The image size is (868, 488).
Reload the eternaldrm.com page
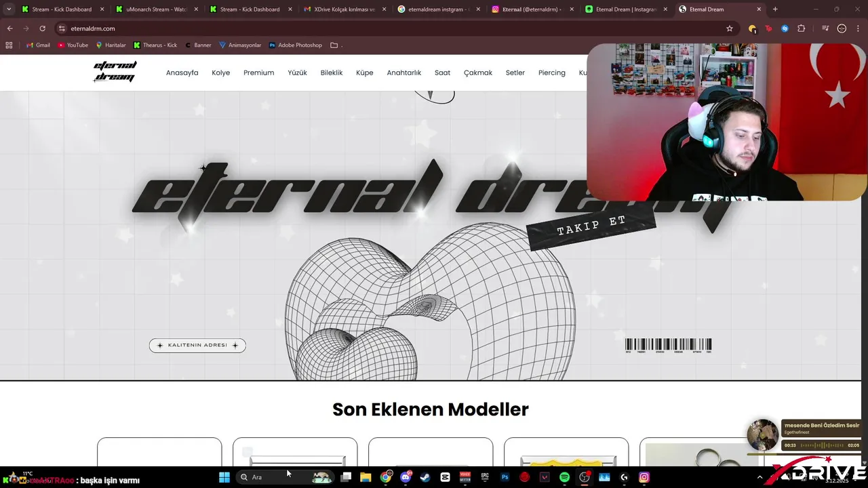[x=42, y=28]
